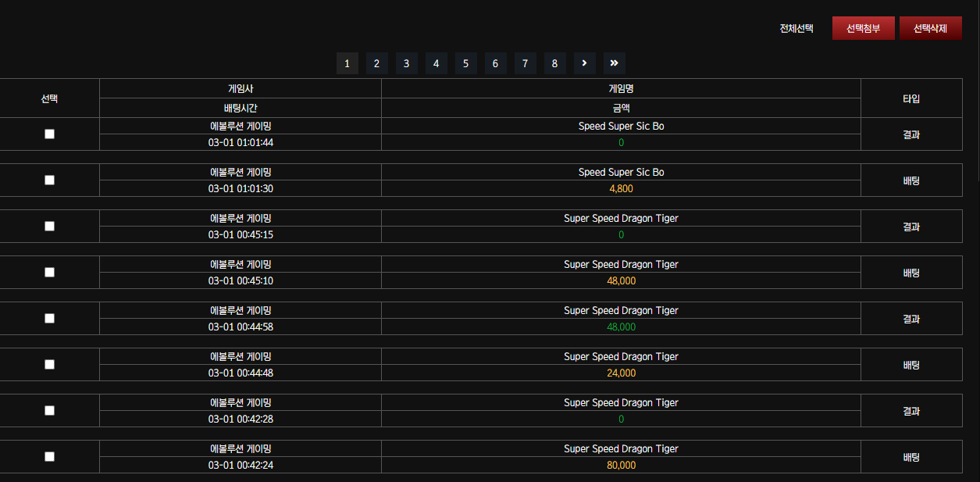Check the 48,000 bet row at 00:45:10
Viewport: 980px width, 482px height.
point(50,273)
